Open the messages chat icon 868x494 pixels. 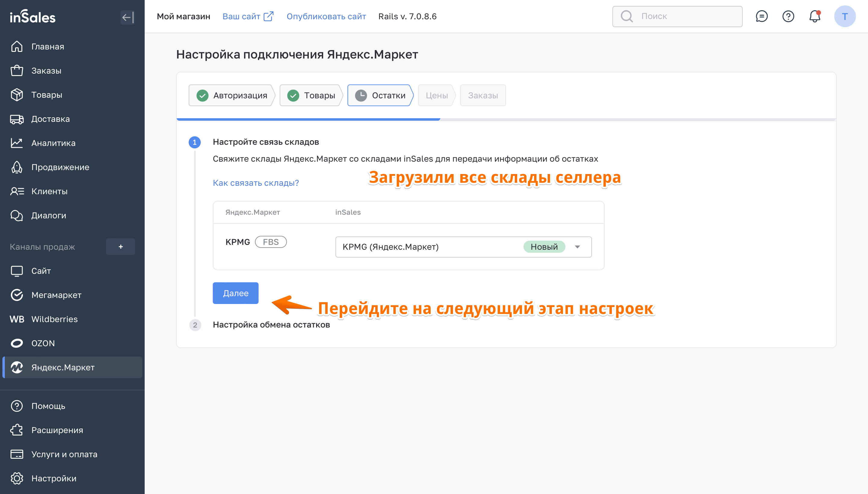pos(762,16)
